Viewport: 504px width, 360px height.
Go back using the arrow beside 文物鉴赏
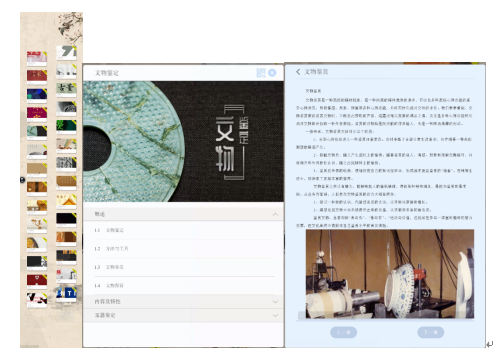[x=298, y=72]
